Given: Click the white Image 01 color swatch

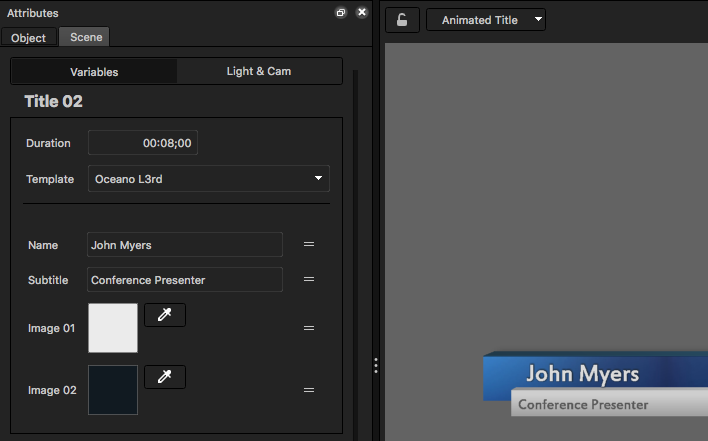Looking at the screenshot, I should 113,328.
